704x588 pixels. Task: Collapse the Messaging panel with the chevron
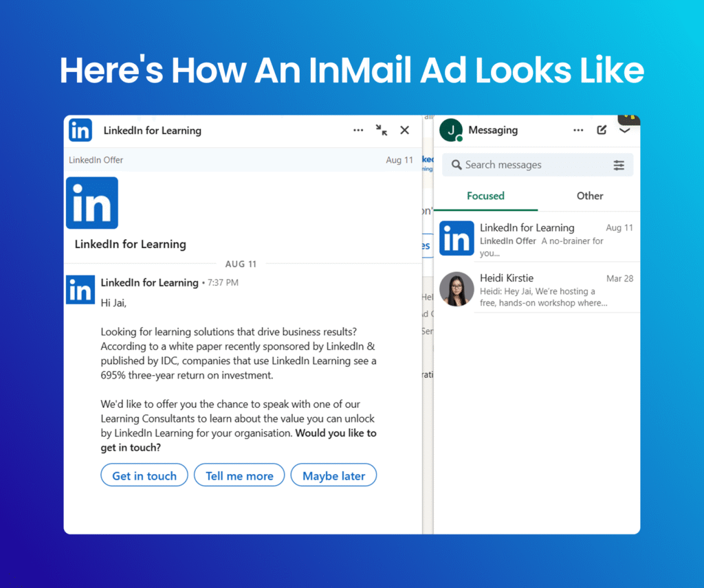[624, 131]
